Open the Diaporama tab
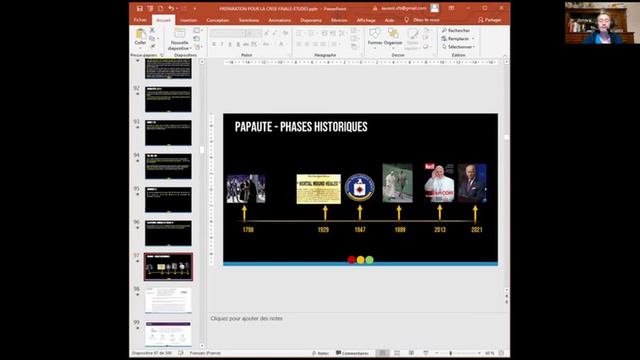Viewport: 640px width, 360px height. click(311, 20)
